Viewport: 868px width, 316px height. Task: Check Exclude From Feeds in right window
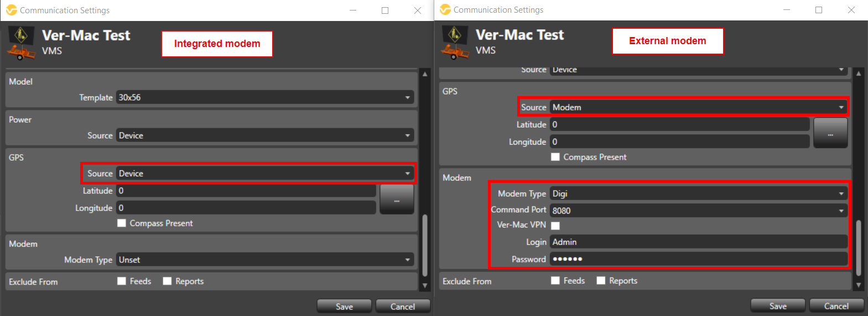(555, 281)
